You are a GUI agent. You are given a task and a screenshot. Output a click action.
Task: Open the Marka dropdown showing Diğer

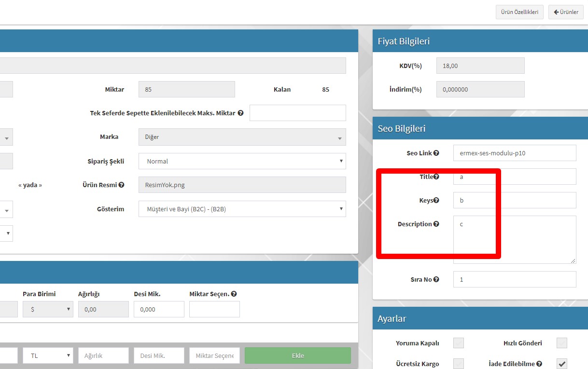pos(242,137)
